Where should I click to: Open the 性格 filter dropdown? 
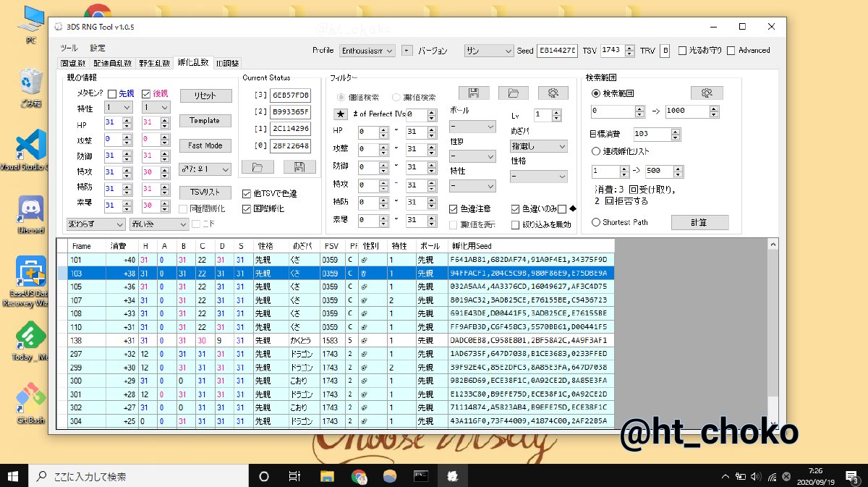coord(539,176)
